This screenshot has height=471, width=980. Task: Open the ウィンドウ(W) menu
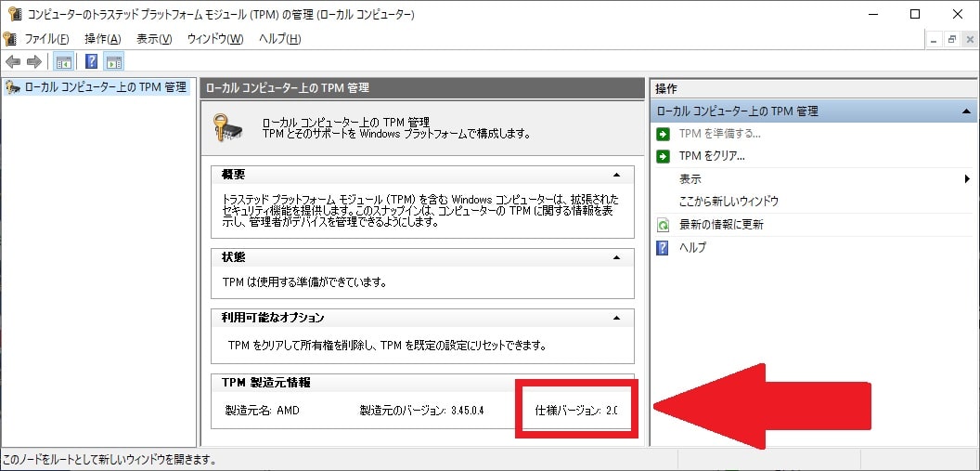pyautogui.click(x=215, y=39)
